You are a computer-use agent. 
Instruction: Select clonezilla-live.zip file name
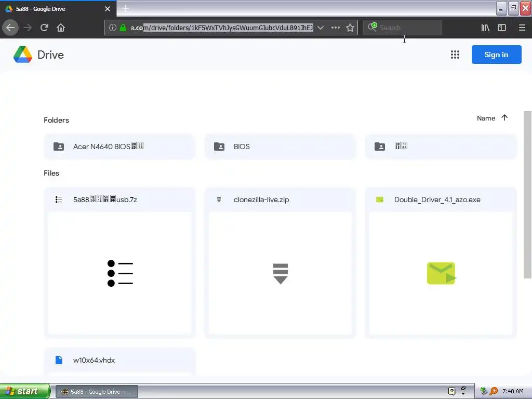pyautogui.click(x=261, y=199)
